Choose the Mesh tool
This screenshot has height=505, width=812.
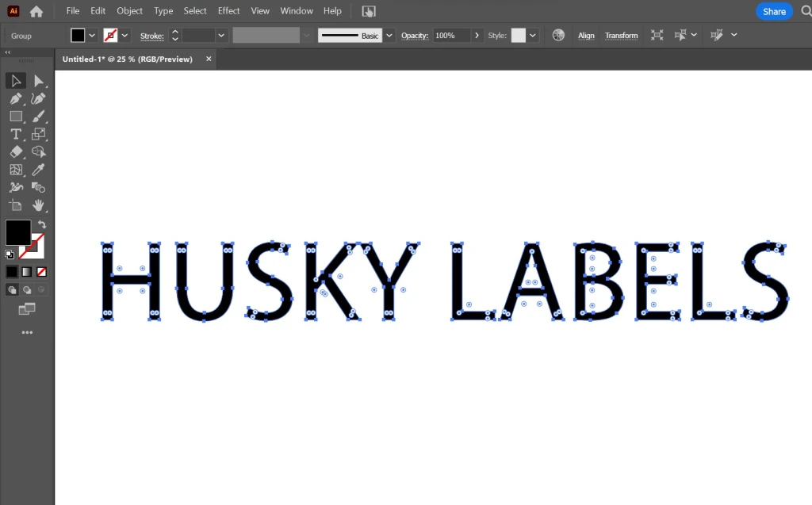coord(16,170)
